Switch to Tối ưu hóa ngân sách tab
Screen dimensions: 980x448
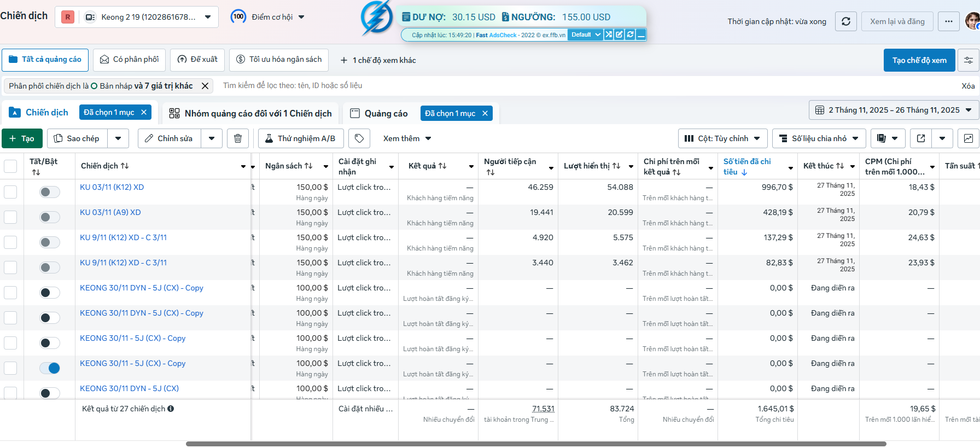pos(279,60)
